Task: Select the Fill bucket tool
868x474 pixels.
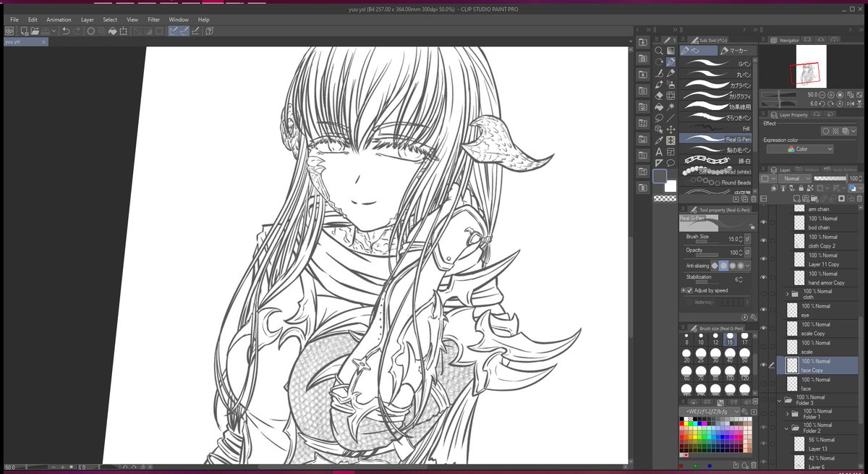Action: tap(660, 107)
